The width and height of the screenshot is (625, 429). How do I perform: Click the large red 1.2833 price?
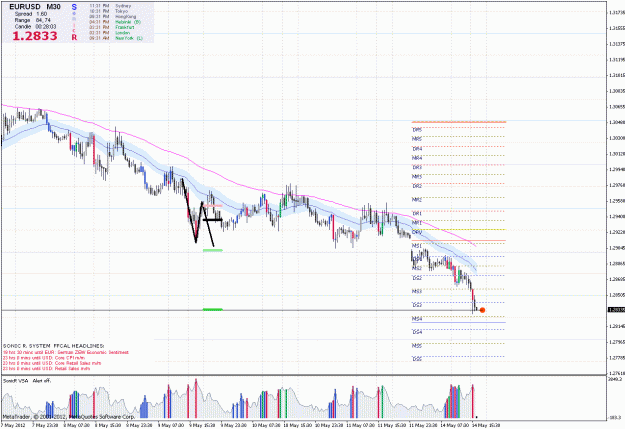point(35,36)
